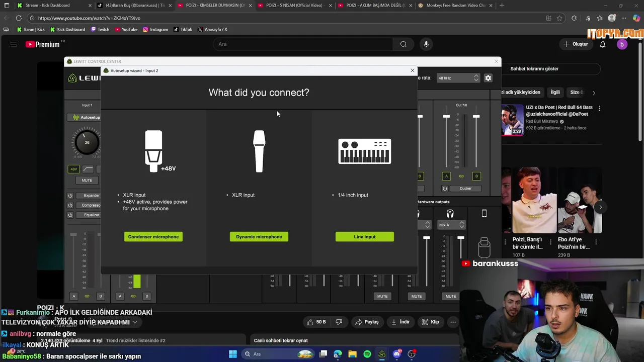Open the Anasayfa / X bookmark

pyautogui.click(x=212, y=30)
